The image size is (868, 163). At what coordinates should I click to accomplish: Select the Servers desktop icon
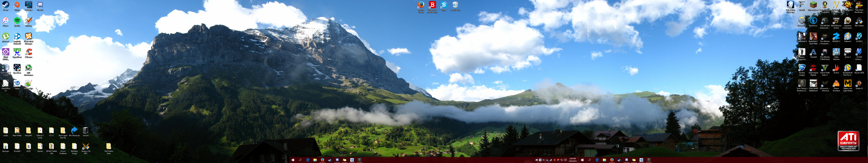[86, 132]
